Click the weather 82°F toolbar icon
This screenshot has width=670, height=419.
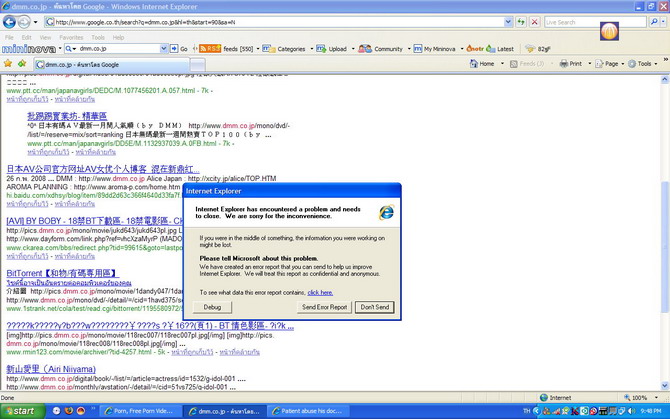(530, 49)
